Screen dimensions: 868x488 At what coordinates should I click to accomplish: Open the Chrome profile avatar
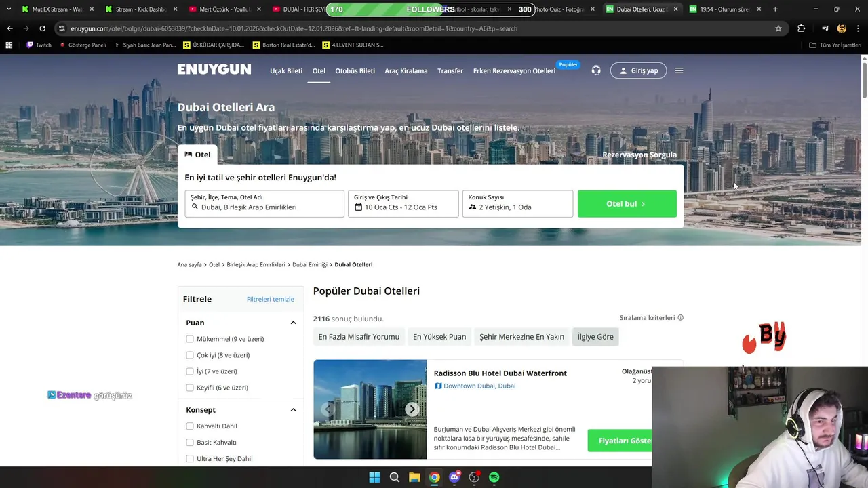click(842, 28)
